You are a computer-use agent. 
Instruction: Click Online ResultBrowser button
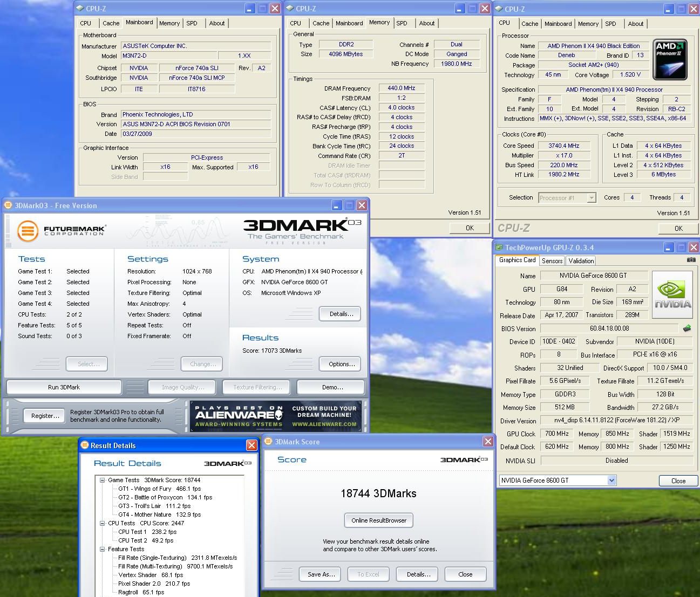[x=378, y=520]
